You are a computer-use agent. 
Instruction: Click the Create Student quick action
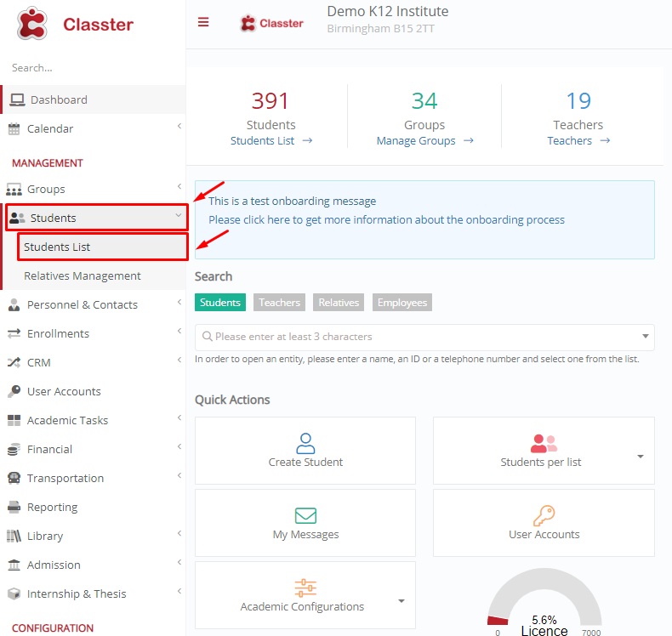coord(305,451)
